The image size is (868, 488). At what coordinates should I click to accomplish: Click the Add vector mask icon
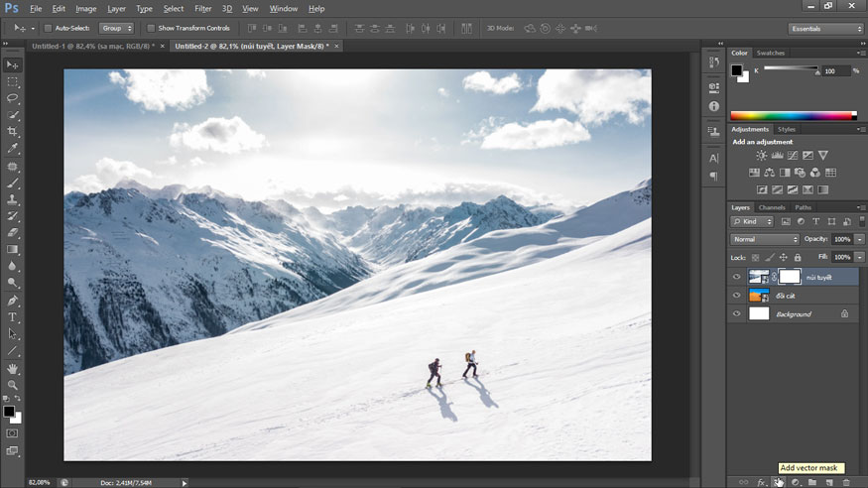[x=779, y=482]
